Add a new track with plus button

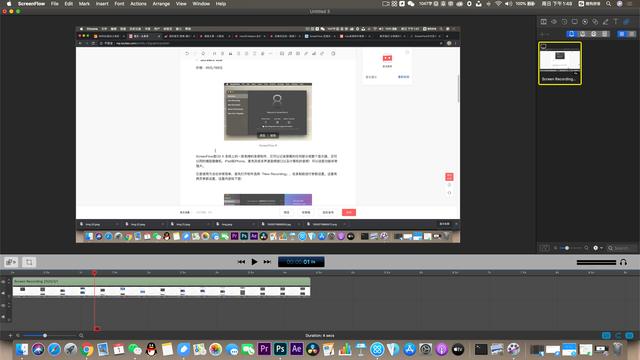coord(10,336)
